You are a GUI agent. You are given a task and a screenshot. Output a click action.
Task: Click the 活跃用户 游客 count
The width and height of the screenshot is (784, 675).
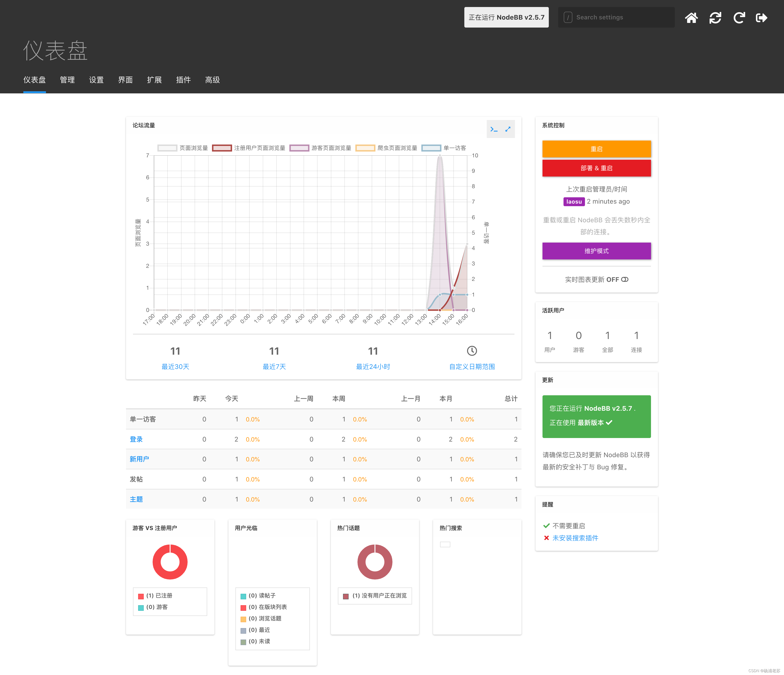578,336
